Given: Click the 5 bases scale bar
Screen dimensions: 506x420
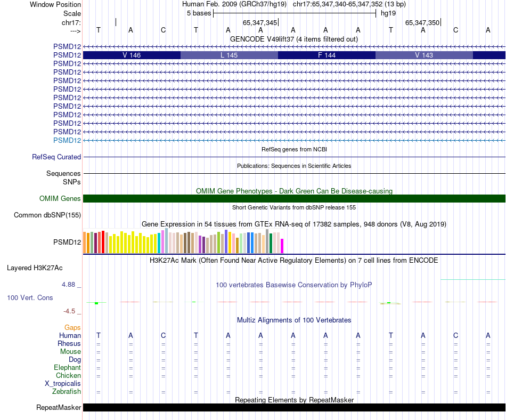Looking at the screenshot, I should (x=295, y=13).
